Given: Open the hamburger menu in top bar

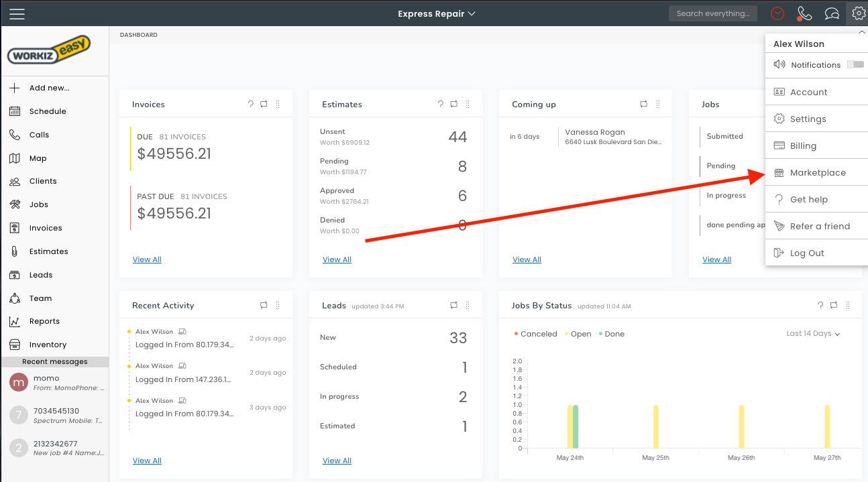Looking at the screenshot, I should [17, 13].
